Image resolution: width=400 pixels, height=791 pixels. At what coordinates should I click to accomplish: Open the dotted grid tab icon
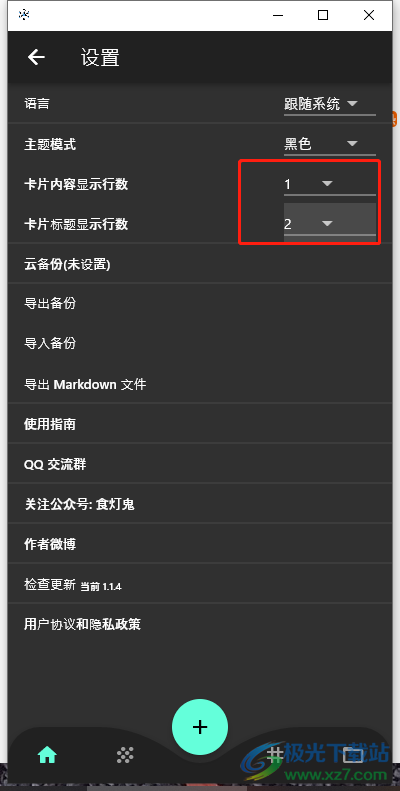click(x=125, y=755)
